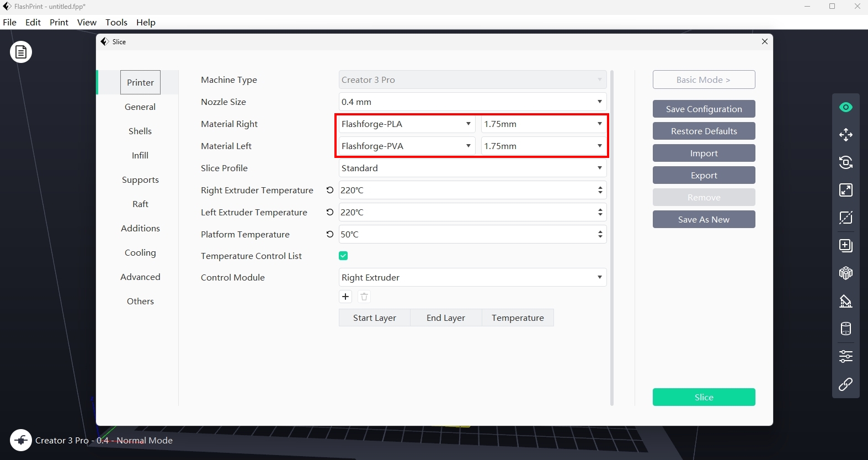Screen dimensions: 868x460
Task: Select the Scale tool icon
Action: [x=845, y=190]
